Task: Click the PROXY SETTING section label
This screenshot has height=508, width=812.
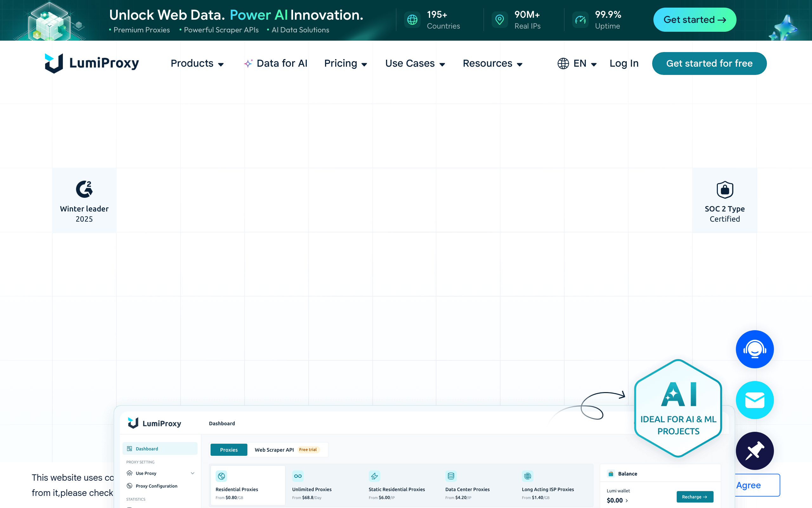Action: [140, 462]
